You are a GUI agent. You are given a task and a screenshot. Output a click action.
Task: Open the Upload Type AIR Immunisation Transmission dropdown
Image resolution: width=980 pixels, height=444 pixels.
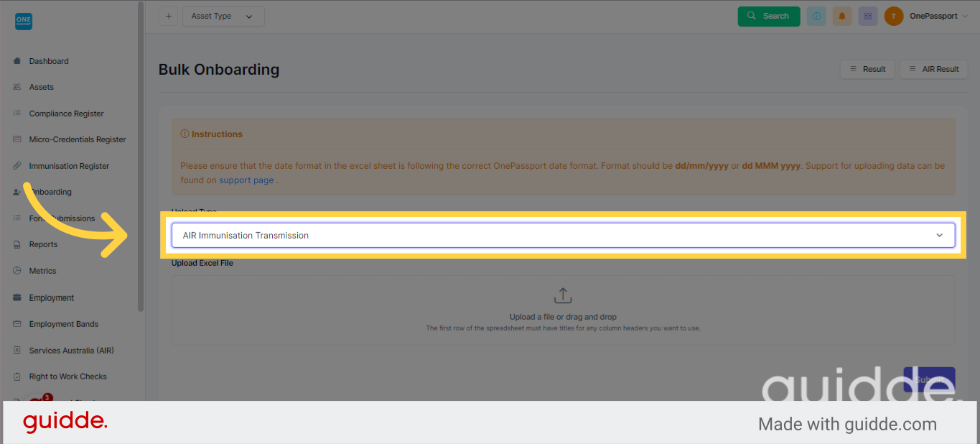563,236
